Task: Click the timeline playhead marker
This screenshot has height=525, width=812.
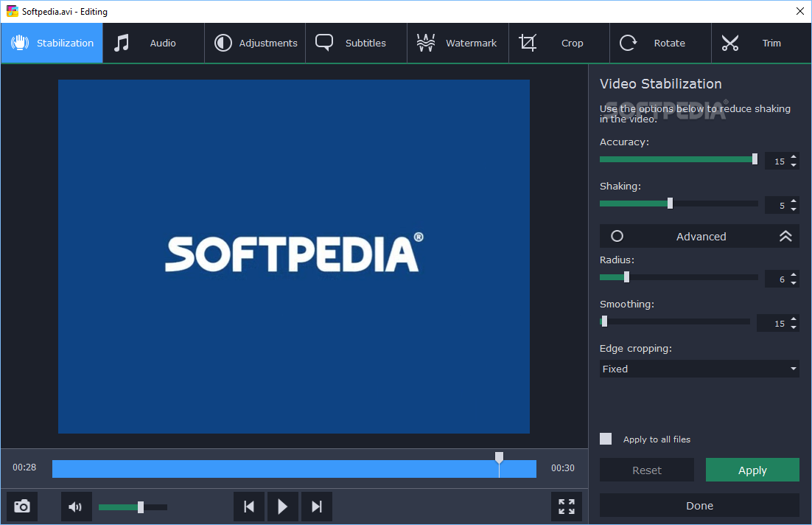Action: click(499, 457)
